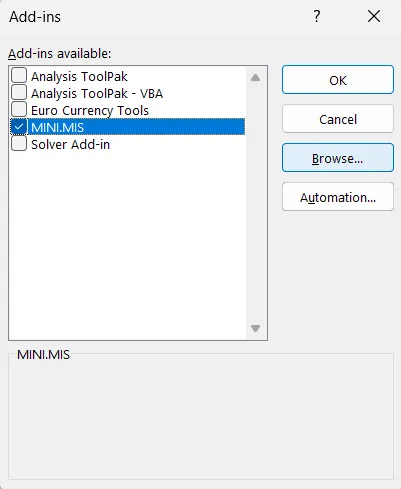
Task: Uncheck the MINI.MIS add-in checkbox
Action: tap(19, 127)
